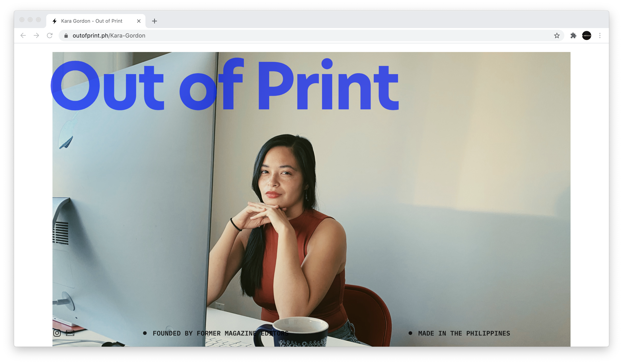The height and width of the screenshot is (364, 623).
Task: View site info via lock icon
Action: click(66, 36)
